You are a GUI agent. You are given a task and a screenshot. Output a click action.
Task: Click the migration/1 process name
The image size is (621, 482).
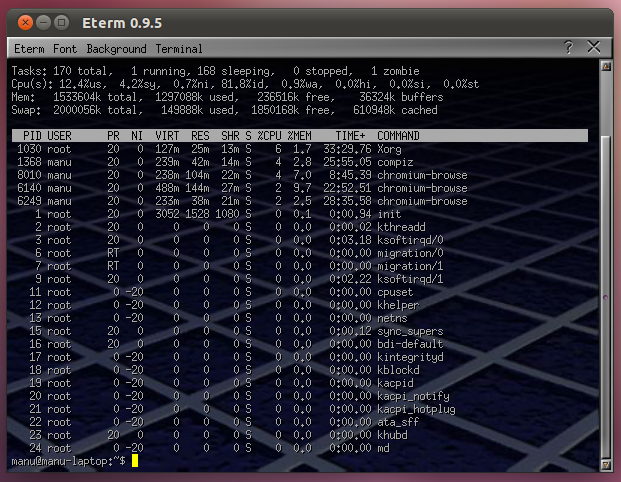[x=410, y=267]
